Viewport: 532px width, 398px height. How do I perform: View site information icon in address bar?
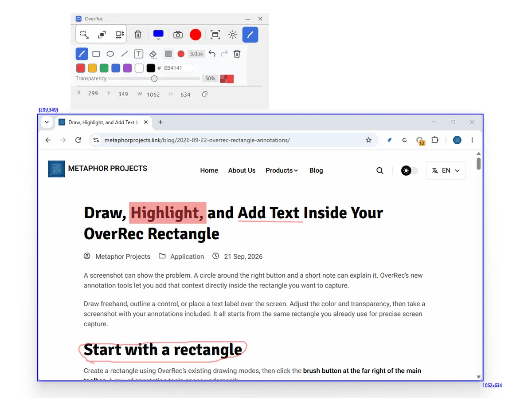(96, 140)
